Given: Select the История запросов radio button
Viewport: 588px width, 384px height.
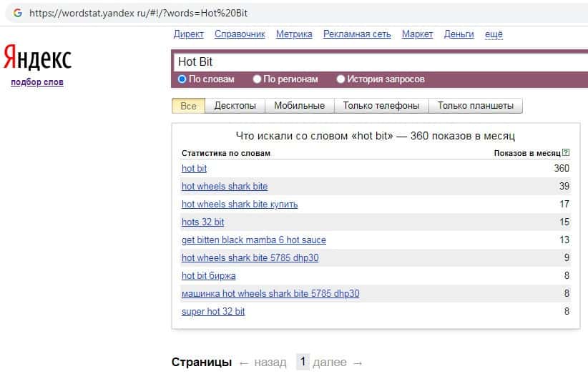Looking at the screenshot, I should [340, 79].
